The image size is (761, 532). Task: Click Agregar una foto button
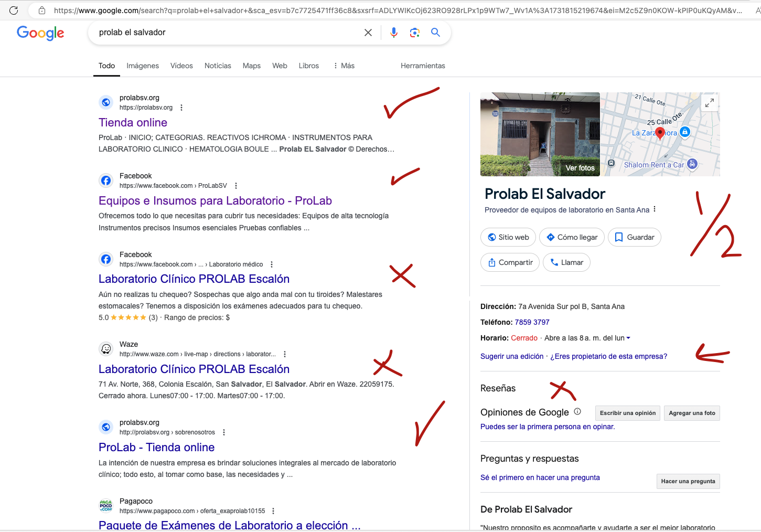click(692, 413)
